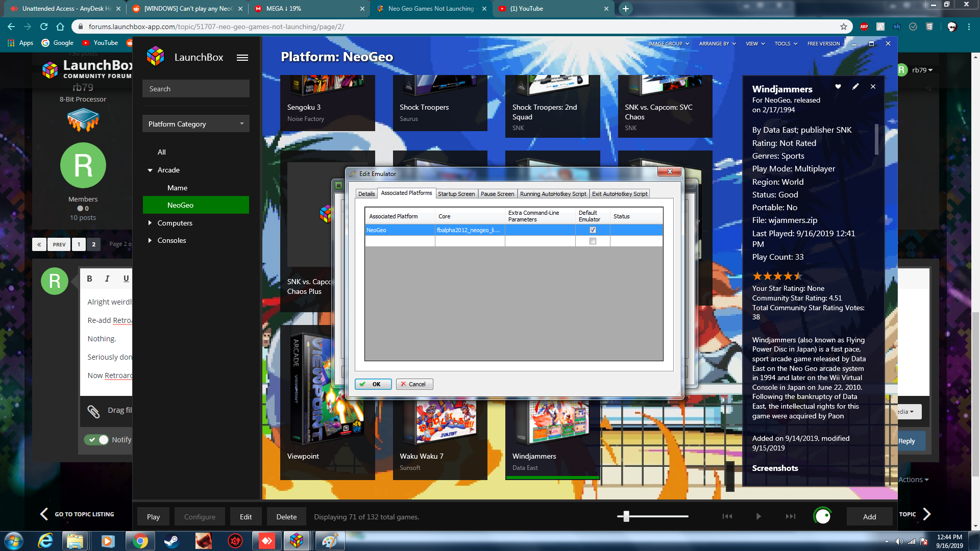This screenshot has width=980, height=551.
Task: Click the pencil edit icon for Windjammers
Action: coord(855,87)
